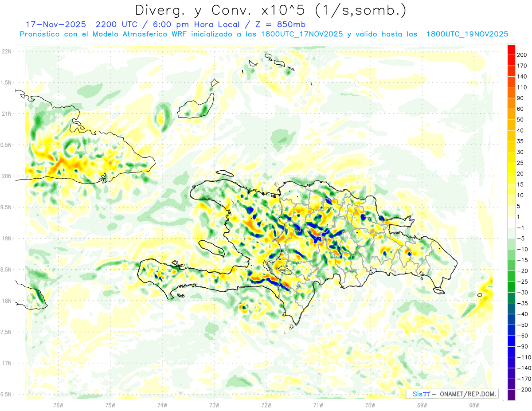This screenshot has width=532, height=411.
Task: Click the '74W' longitude label
Action: [x=162, y=405]
